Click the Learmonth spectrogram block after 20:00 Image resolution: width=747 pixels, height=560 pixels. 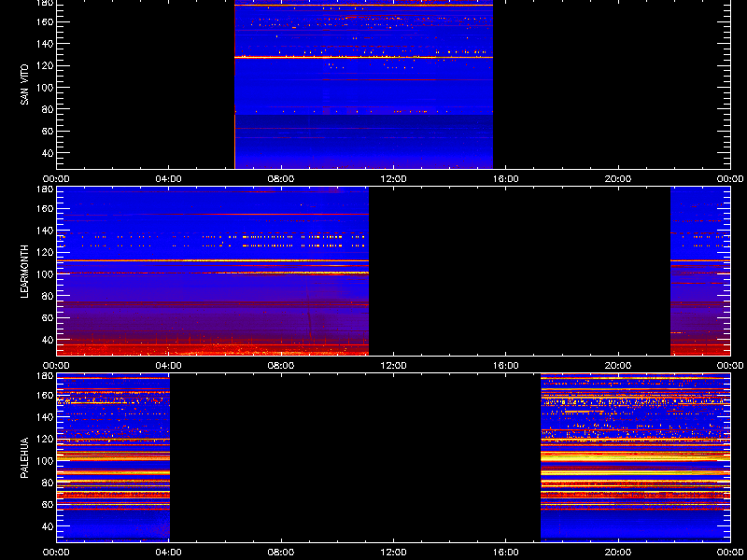pos(700,271)
